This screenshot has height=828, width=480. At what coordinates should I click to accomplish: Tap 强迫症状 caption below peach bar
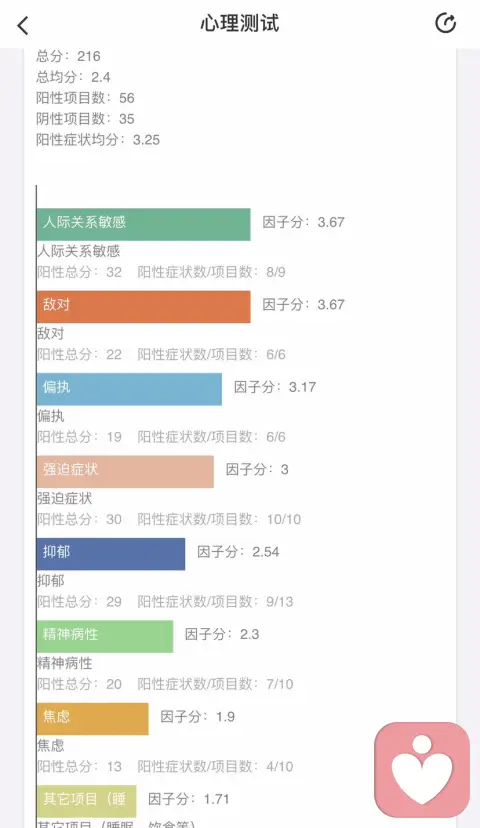click(64, 498)
